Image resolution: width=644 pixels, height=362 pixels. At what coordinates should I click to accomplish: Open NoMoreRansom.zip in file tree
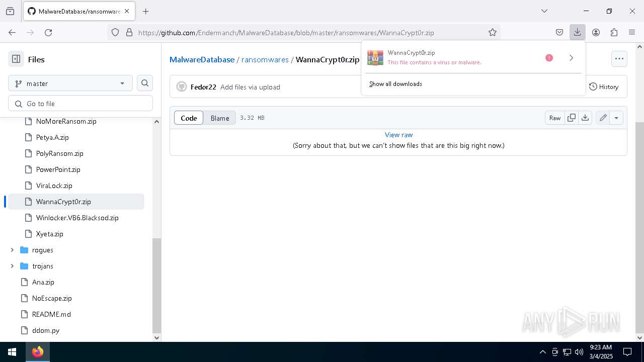66,121
